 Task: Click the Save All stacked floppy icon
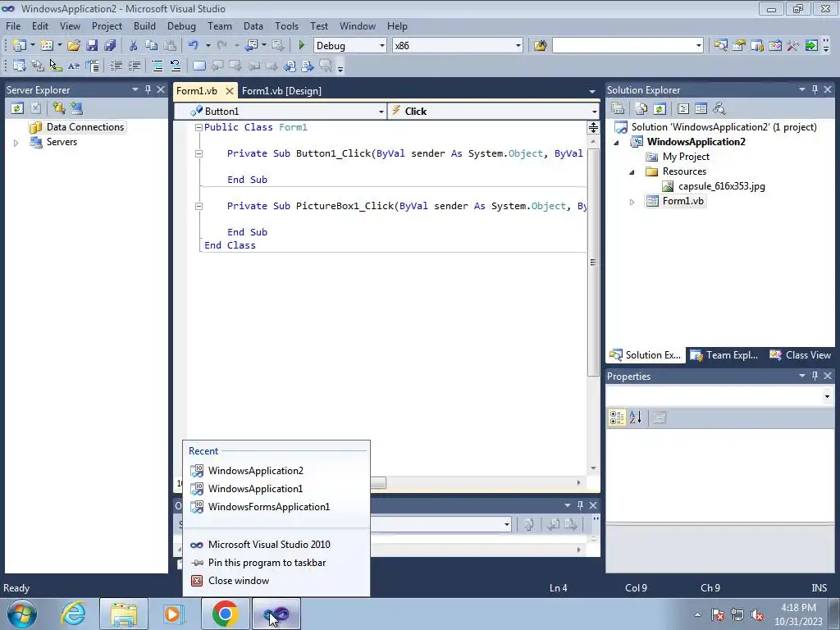110,46
